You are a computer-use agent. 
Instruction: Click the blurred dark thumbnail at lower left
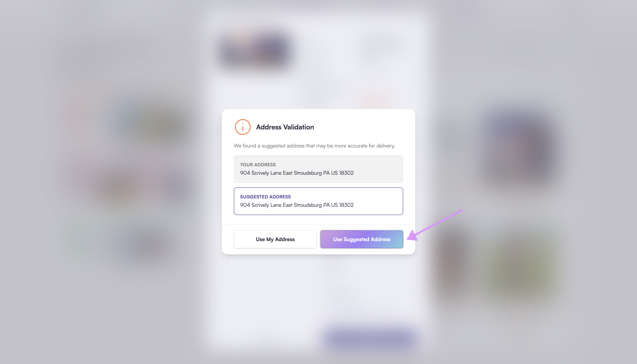pos(148,244)
